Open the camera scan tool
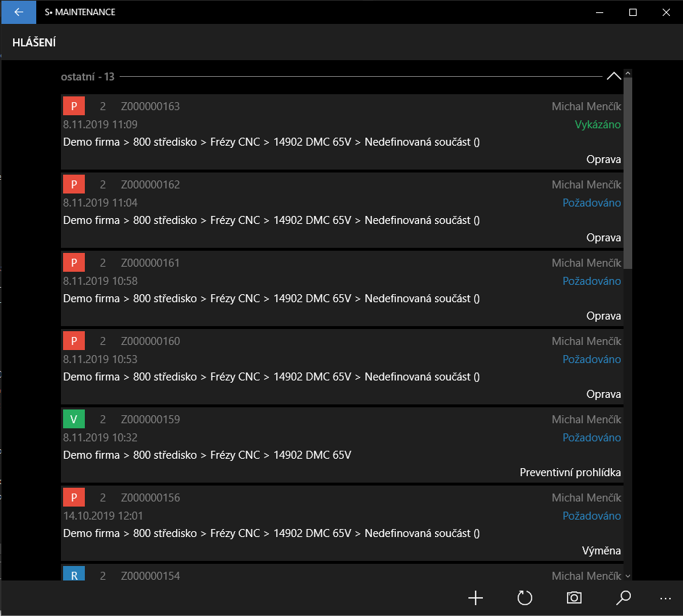The height and width of the screenshot is (616, 683). point(574,598)
